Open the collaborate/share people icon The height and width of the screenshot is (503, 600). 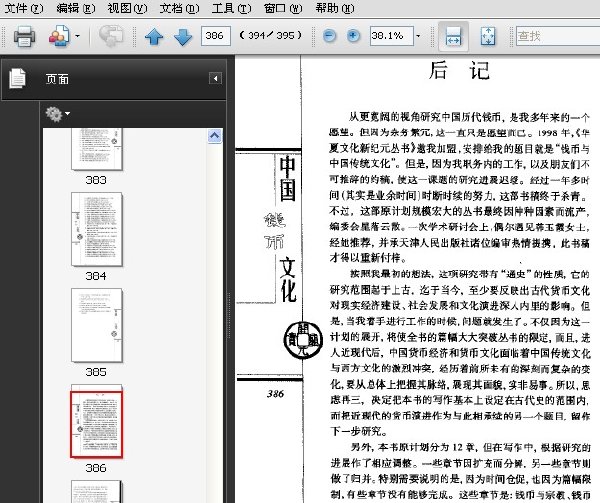(x=59, y=36)
